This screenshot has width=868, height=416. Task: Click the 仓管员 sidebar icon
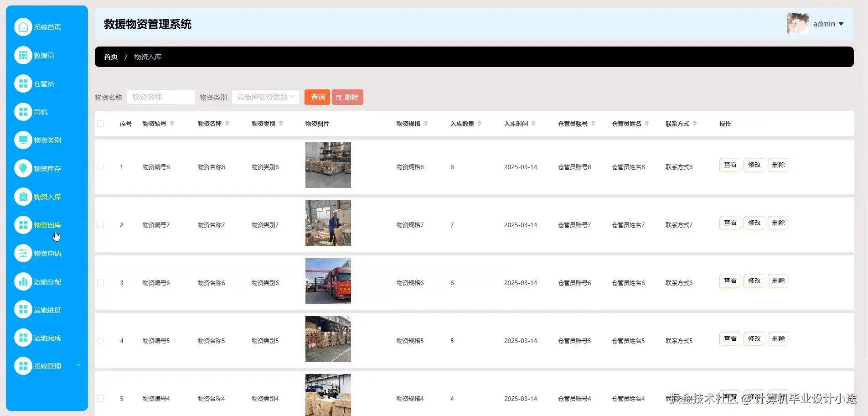point(23,83)
